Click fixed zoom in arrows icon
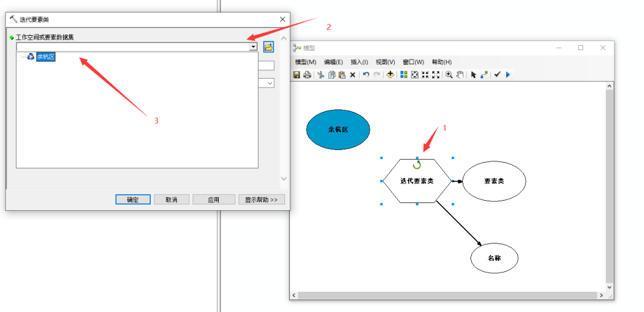644x312 pixels. 425,74
